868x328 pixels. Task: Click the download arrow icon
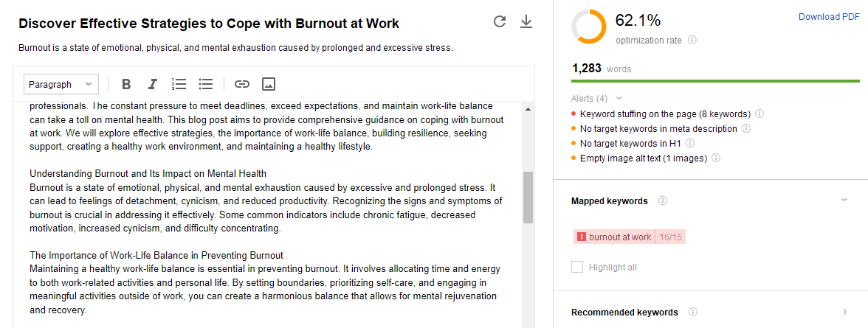pyautogui.click(x=526, y=21)
